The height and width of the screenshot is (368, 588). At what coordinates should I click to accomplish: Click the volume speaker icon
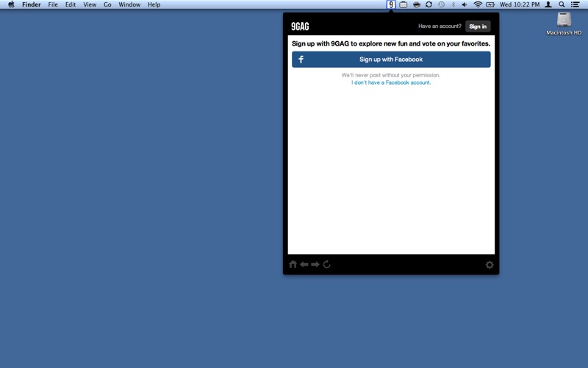(x=465, y=4)
